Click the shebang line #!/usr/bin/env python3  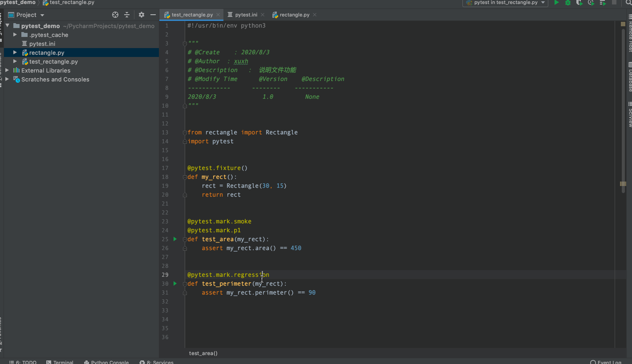[x=227, y=25]
